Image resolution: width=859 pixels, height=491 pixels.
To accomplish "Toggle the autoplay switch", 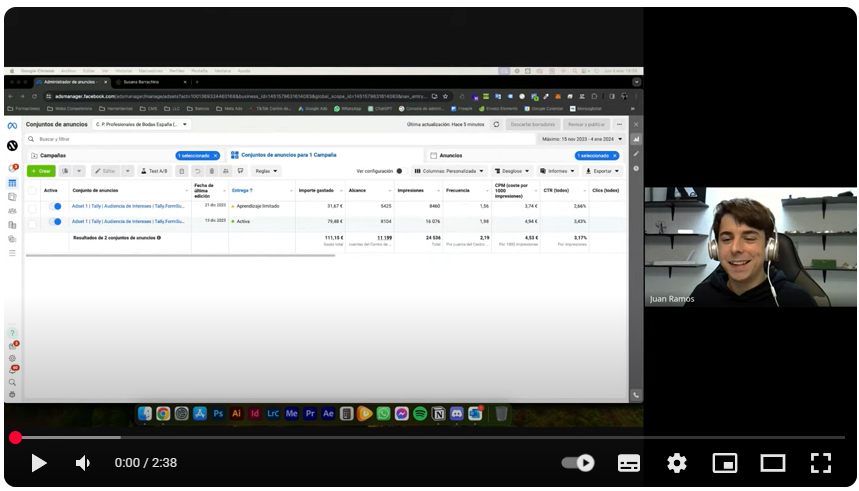I will [x=578, y=463].
